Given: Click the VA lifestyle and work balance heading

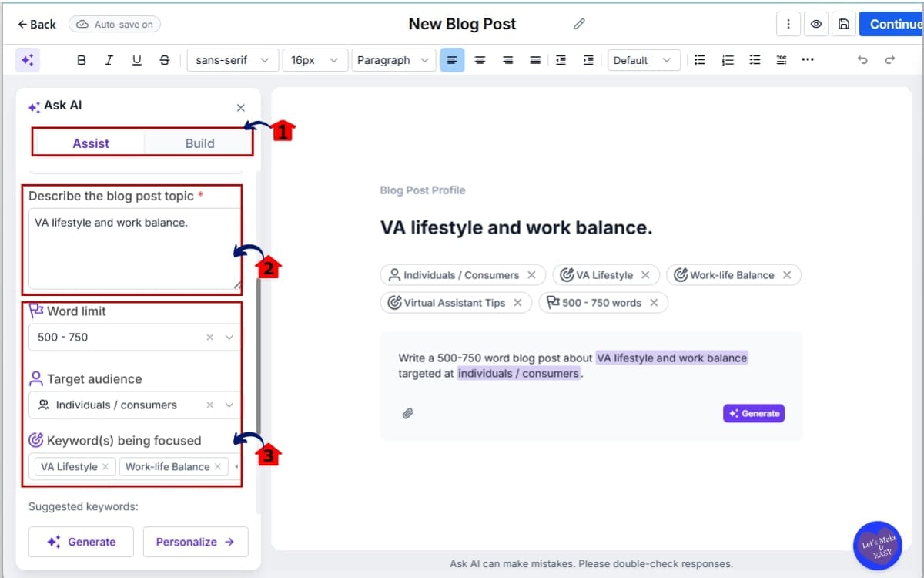Looking at the screenshot, I should click(x=517, y=228).
